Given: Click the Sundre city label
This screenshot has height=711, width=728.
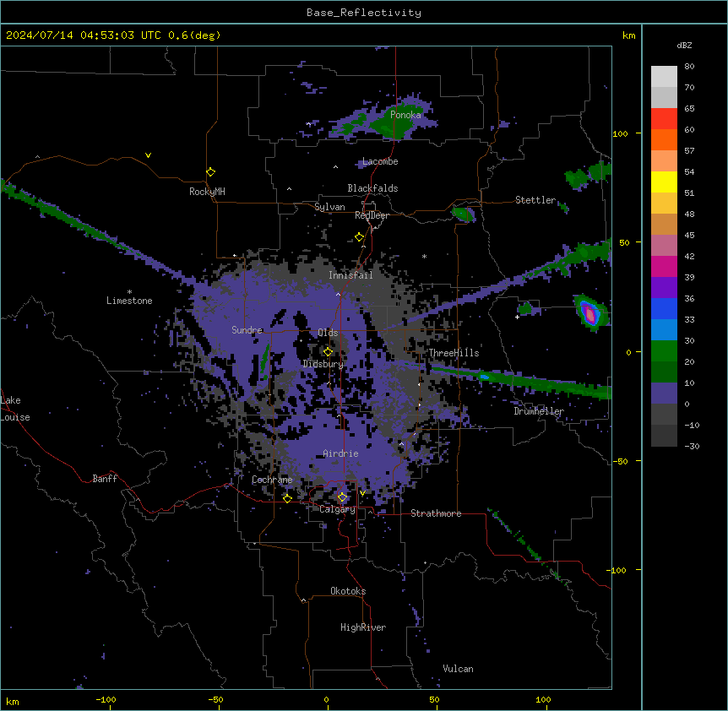Looking at the screenshot, I should 247,330.
